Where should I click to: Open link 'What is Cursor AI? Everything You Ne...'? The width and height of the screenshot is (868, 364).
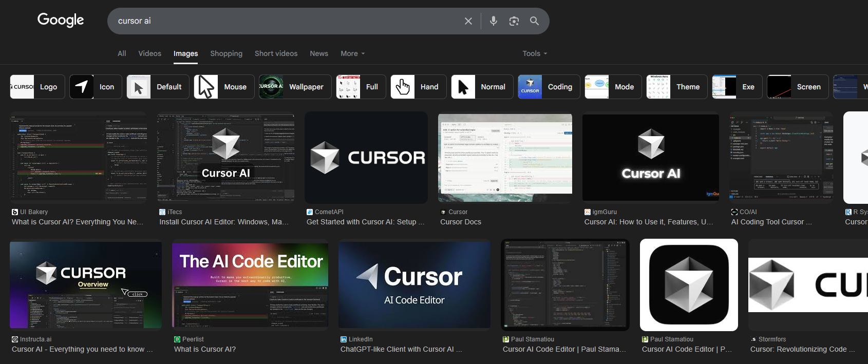coord(78,222)
